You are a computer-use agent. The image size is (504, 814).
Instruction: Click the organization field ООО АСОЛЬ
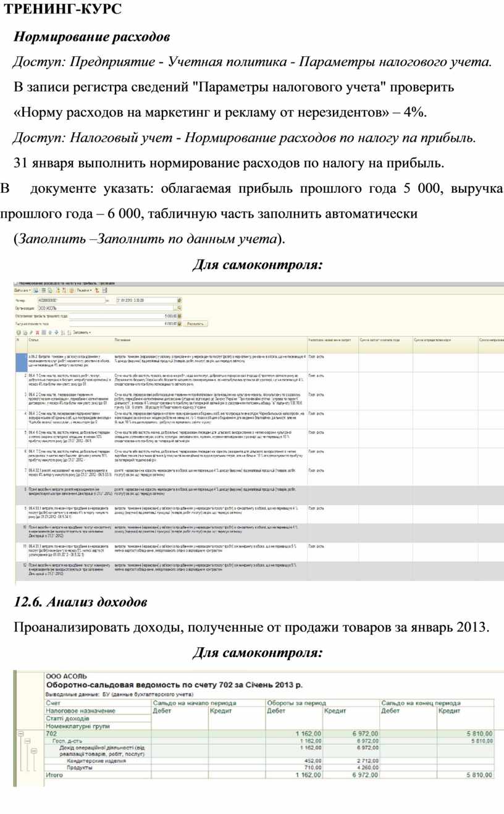pos(107,307)
